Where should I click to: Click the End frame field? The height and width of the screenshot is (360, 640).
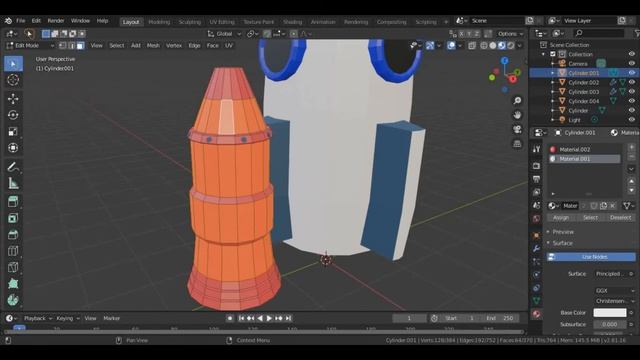point(500,318)
